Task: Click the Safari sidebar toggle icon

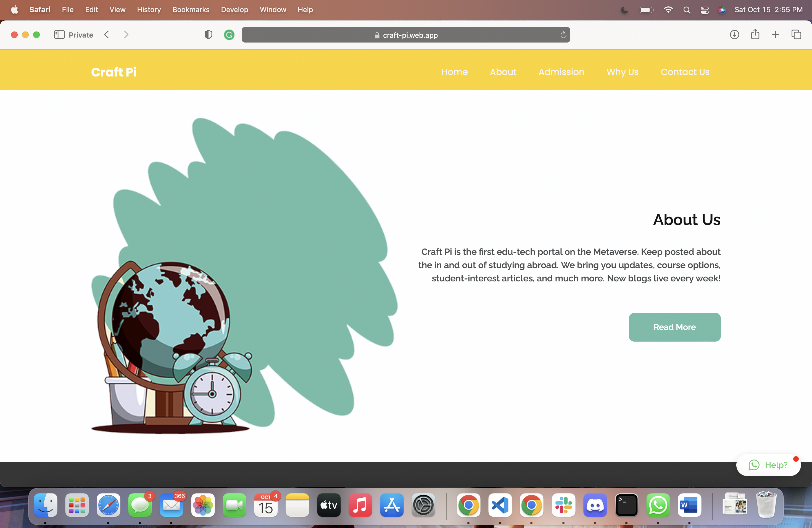Action: 59,35
